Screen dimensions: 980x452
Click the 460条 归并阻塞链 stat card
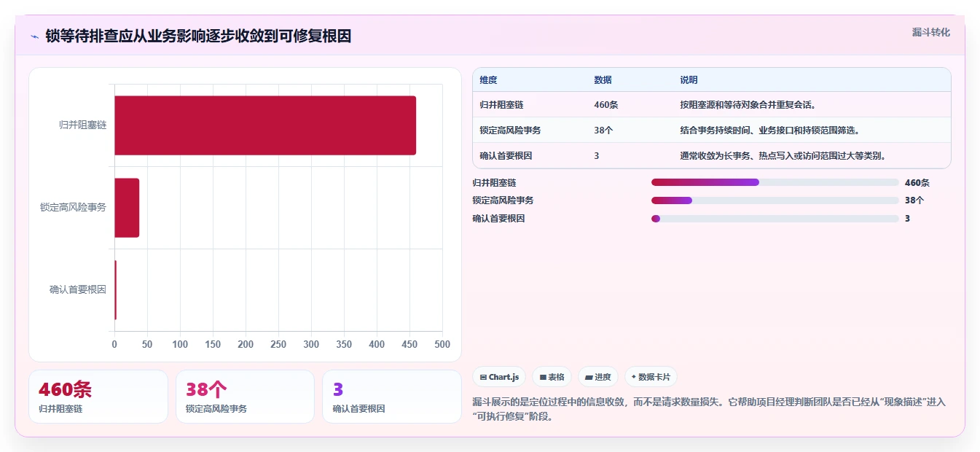(98, 397)
